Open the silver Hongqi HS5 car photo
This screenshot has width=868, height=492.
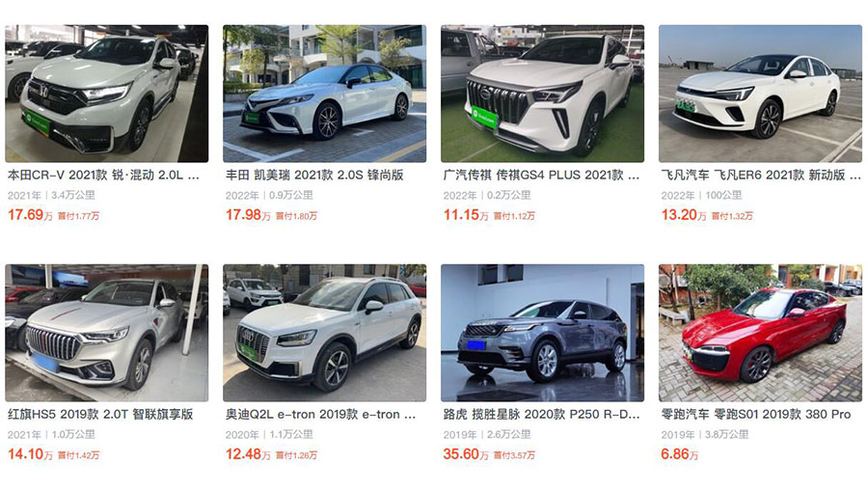[x=107, y=333]
